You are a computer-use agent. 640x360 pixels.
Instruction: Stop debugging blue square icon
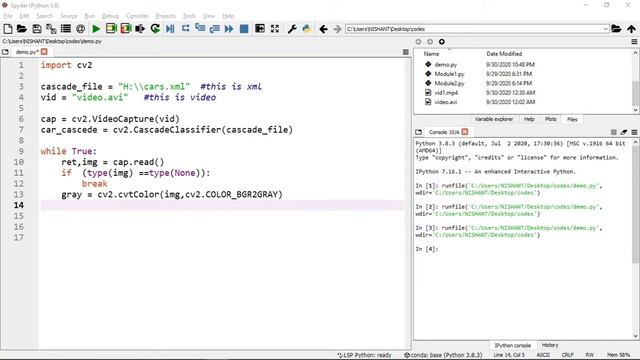coord(244,29)
